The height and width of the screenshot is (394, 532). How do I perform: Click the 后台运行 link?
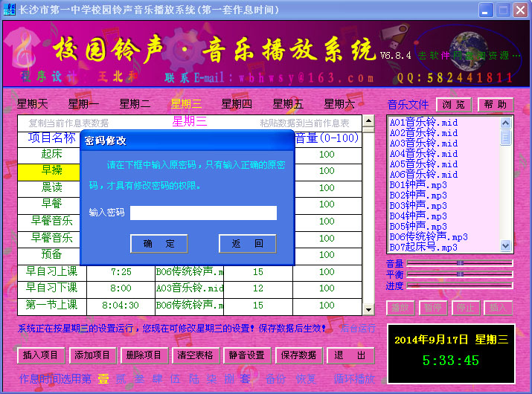358,329
